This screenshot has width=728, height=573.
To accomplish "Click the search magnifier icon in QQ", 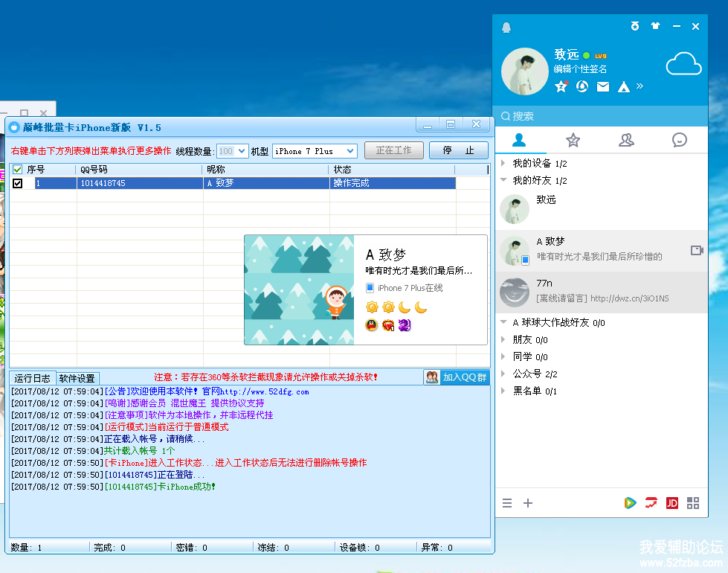I will (506, 115).
